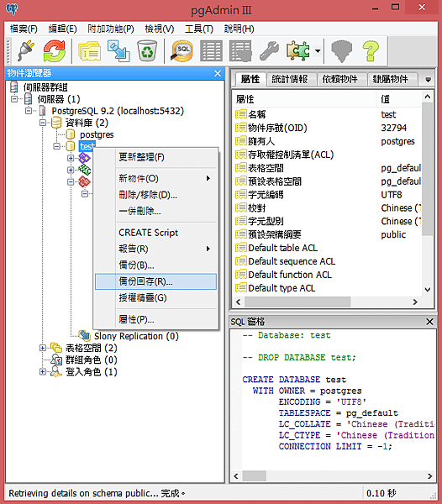Expand the green node under test

click(x=71, y=170)
